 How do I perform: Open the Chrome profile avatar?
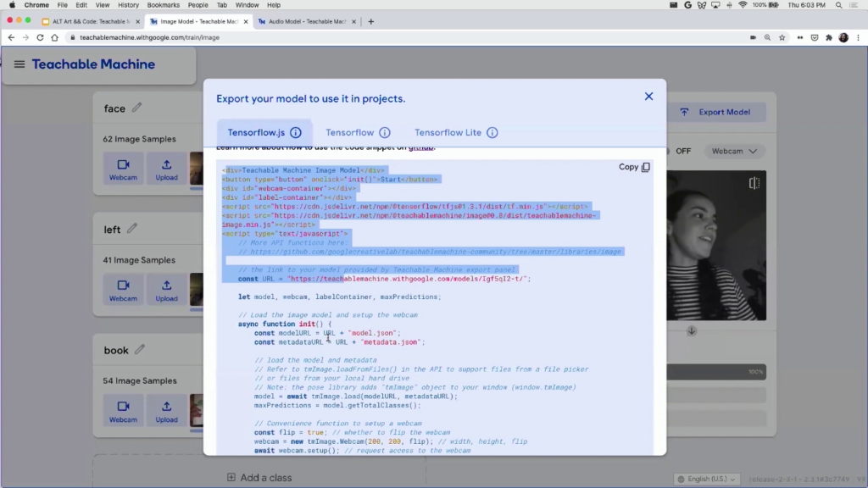click(843, 37)
